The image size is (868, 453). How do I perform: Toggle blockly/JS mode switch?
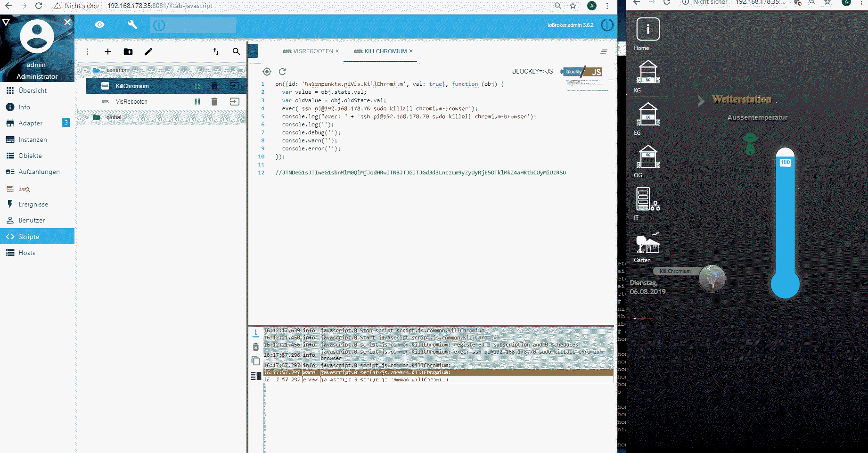pos(581,72)
